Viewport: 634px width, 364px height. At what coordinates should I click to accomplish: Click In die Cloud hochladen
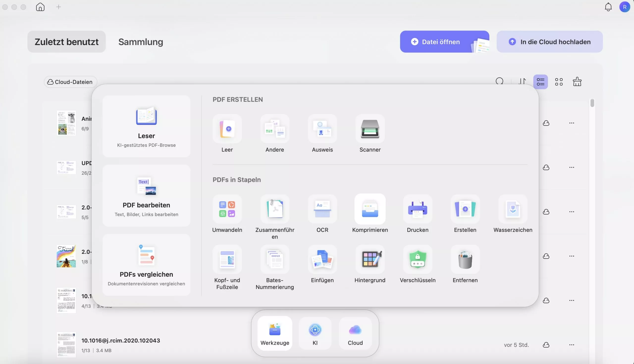(x=550, y=42)
